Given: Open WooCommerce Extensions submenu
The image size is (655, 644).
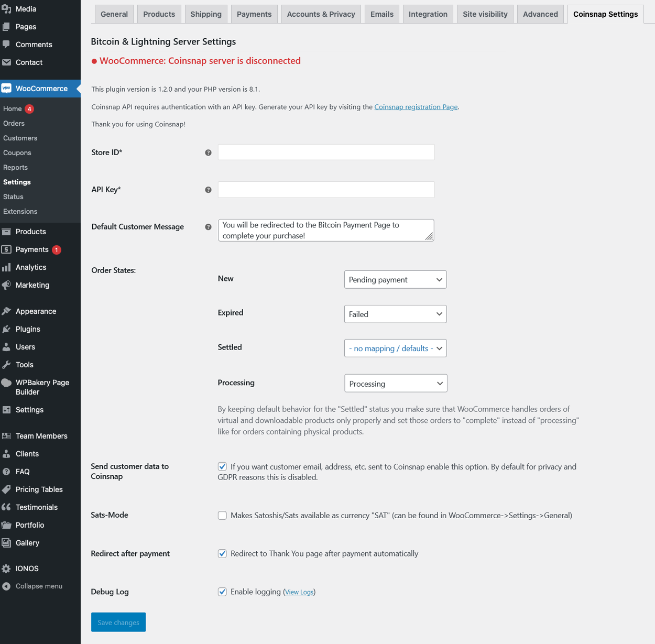Looking at the screenshot, I should (20, 212).
